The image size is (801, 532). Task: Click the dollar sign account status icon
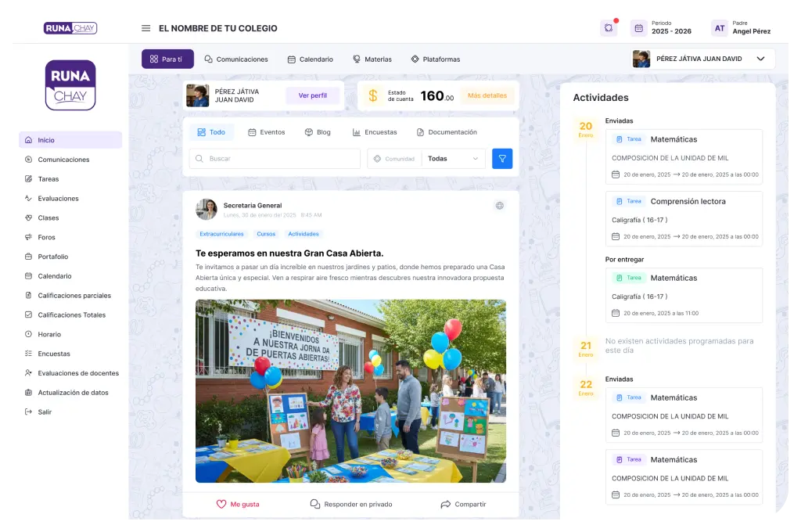(x=373, y=95)
